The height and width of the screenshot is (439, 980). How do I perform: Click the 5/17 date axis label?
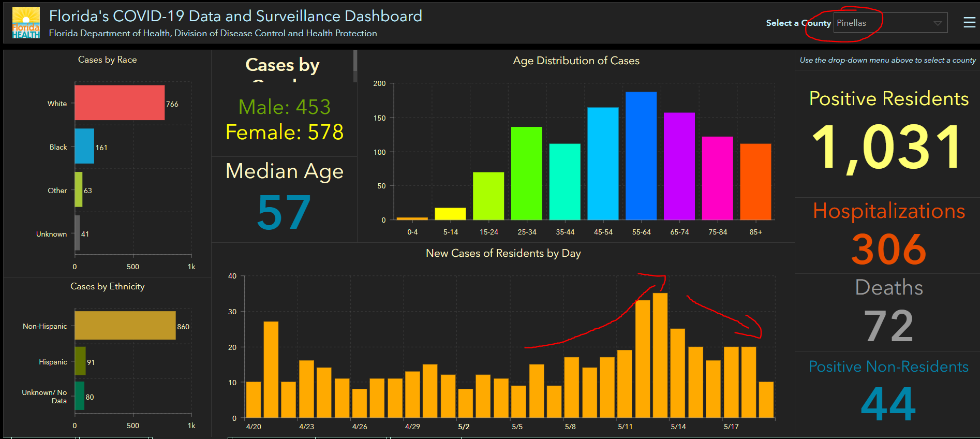click(731, 427)
